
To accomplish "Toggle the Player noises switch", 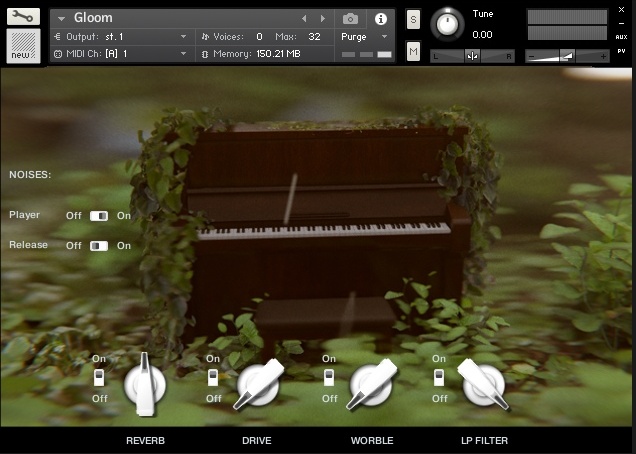I will (99, 215).
